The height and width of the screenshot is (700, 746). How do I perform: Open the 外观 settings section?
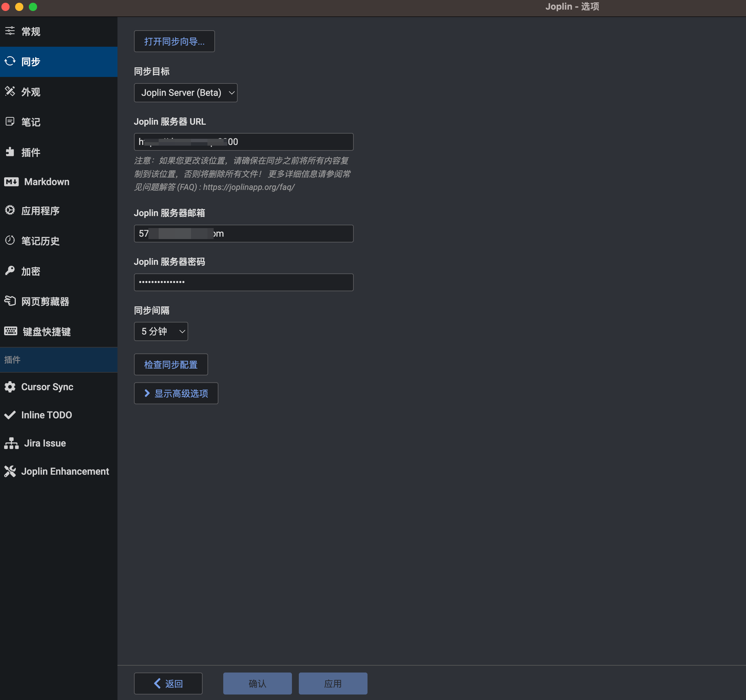coord(58,92)
